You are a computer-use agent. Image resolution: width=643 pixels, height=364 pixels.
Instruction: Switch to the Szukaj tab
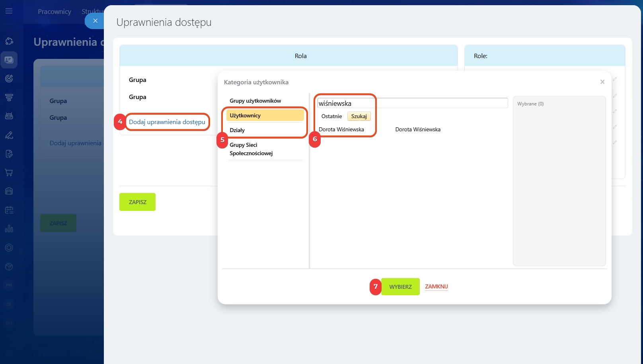coord(359,116)
